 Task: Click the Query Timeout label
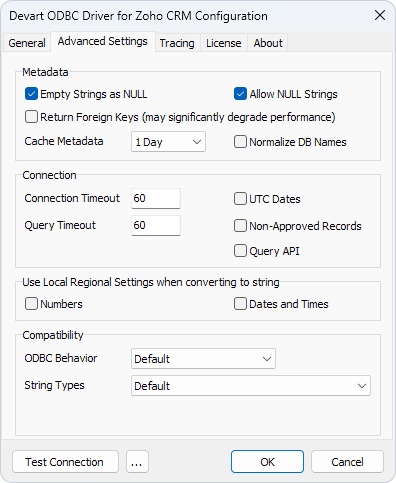click(60, 225)
